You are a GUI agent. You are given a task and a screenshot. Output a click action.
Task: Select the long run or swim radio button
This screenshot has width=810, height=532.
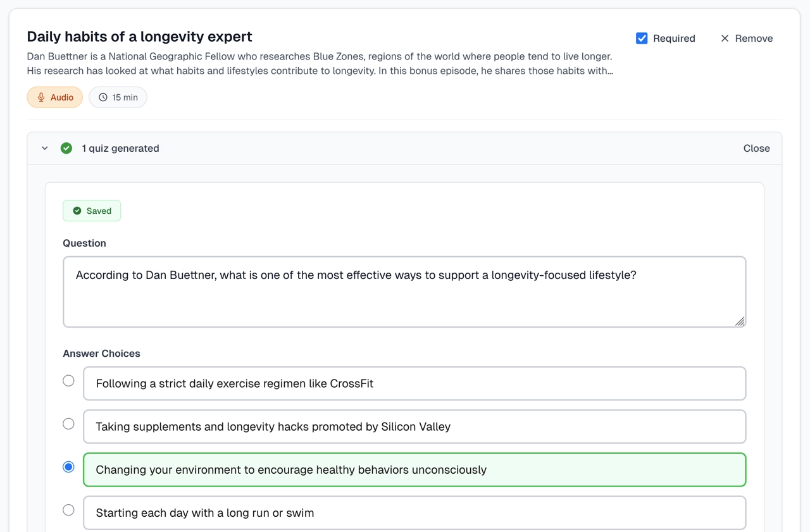[x=68, y=510]
